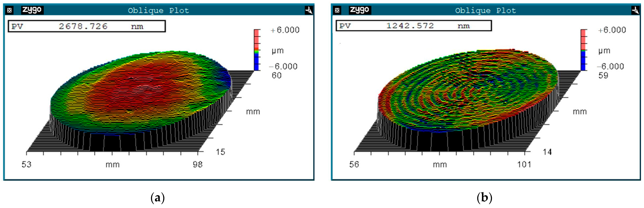Click the pin icon in PV 1242.572 window

[635, 10]
